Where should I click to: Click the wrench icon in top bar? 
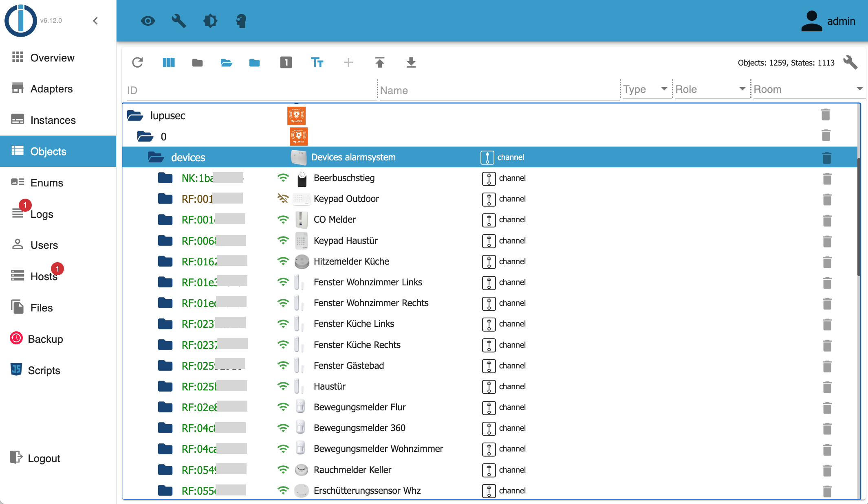178,21
